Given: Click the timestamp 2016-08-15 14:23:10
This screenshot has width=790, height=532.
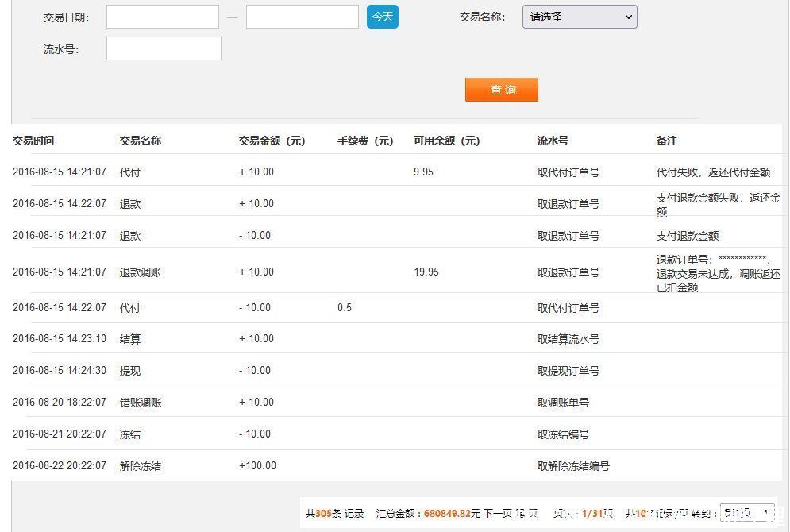Looking at the screenshot, I should pyautogui.click(x=60, y=338).
